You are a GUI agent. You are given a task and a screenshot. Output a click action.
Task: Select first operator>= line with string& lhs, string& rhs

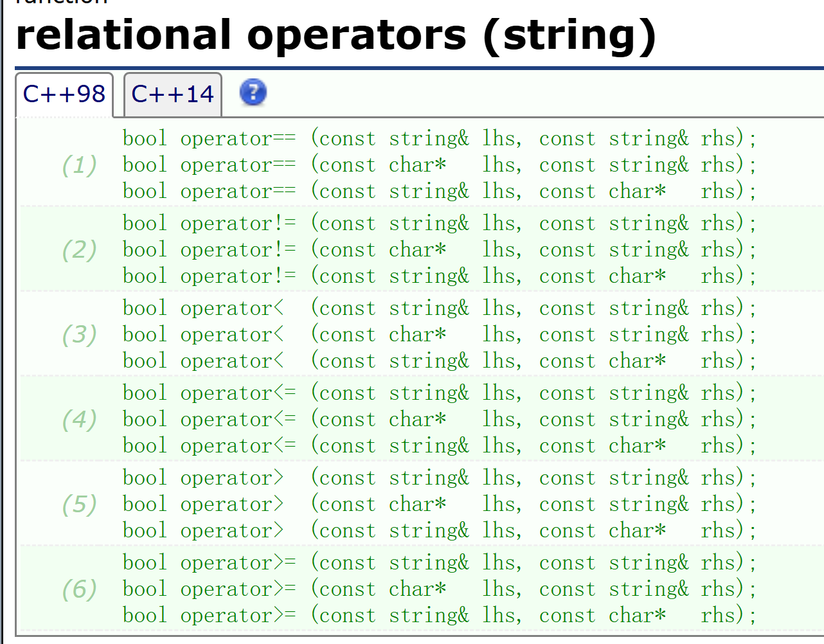click(x=440, y=563)
